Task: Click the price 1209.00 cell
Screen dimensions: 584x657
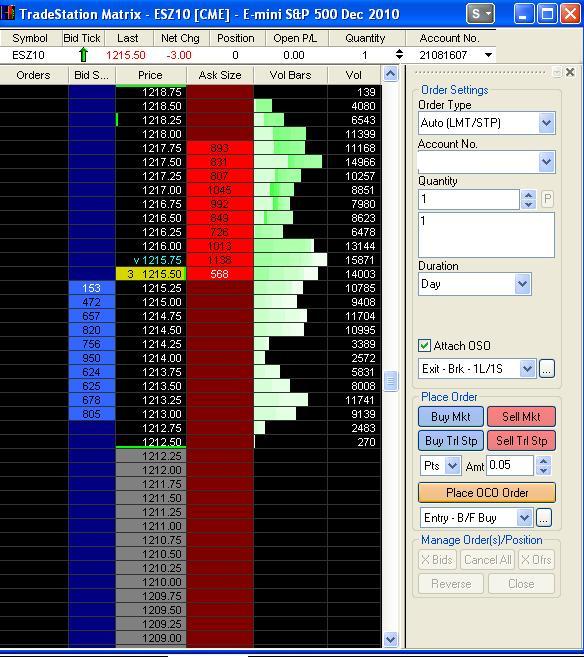Action: tap(151, 638)
